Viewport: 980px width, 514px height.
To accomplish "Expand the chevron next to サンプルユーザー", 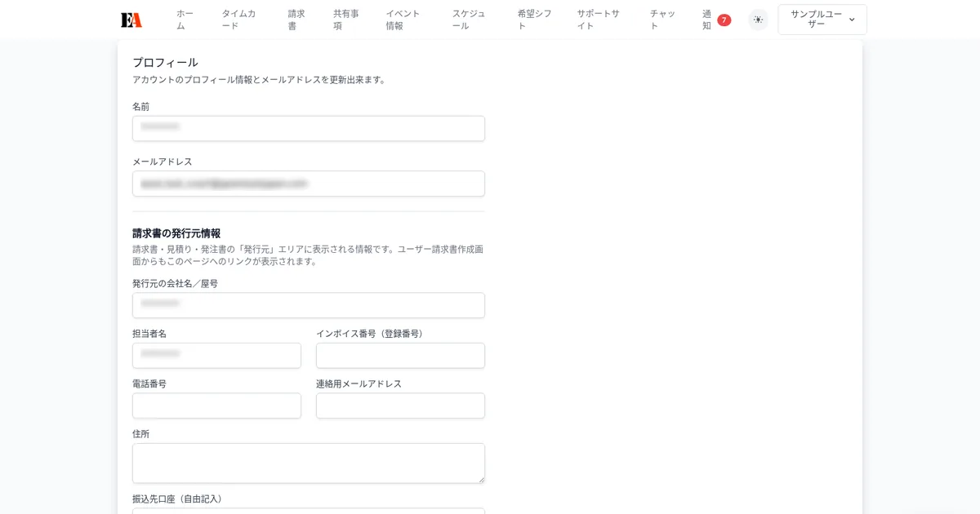I will click(x=852, y=20).
